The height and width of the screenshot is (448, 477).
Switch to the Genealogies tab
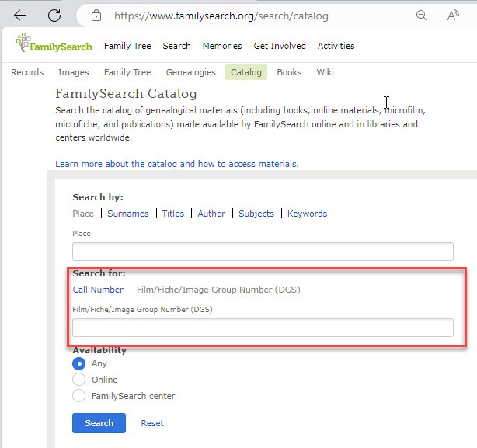pos(190,72)
